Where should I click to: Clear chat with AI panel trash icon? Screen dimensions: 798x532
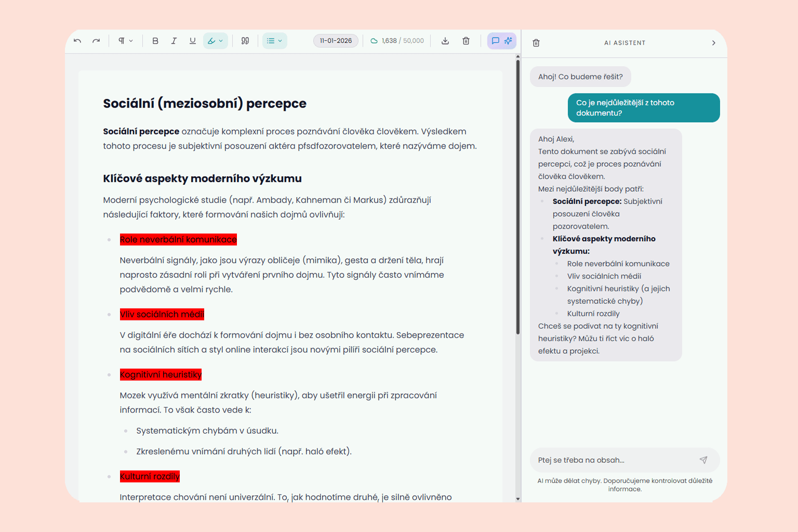[536, 43]
